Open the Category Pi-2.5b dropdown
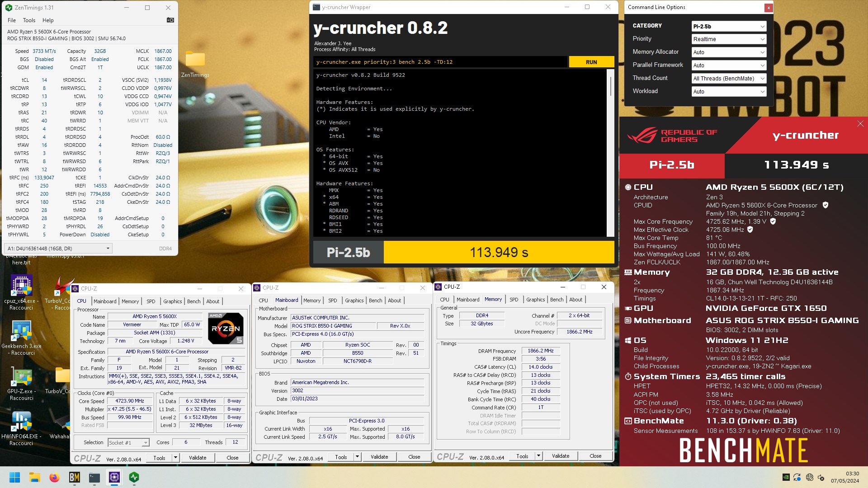 [x=729, y=26]
